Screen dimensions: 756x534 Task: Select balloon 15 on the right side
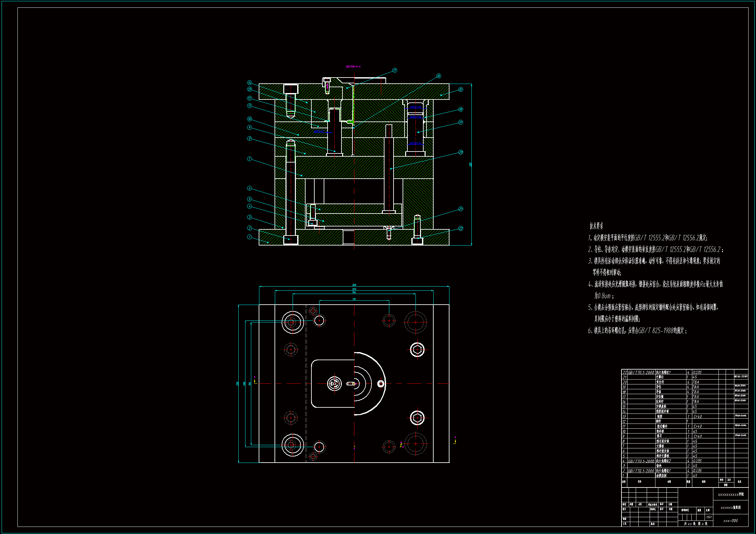pyautogui.click(x=461, y=89)
